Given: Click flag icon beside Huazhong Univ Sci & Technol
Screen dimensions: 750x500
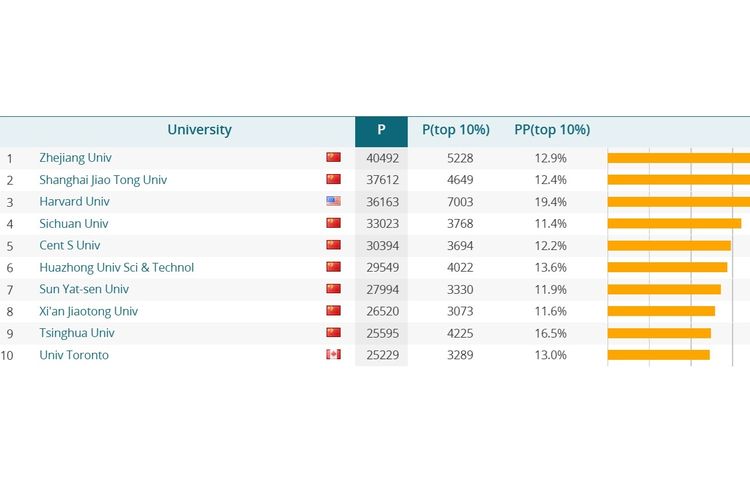Looking at the screenshot, I should pos(333,267).
